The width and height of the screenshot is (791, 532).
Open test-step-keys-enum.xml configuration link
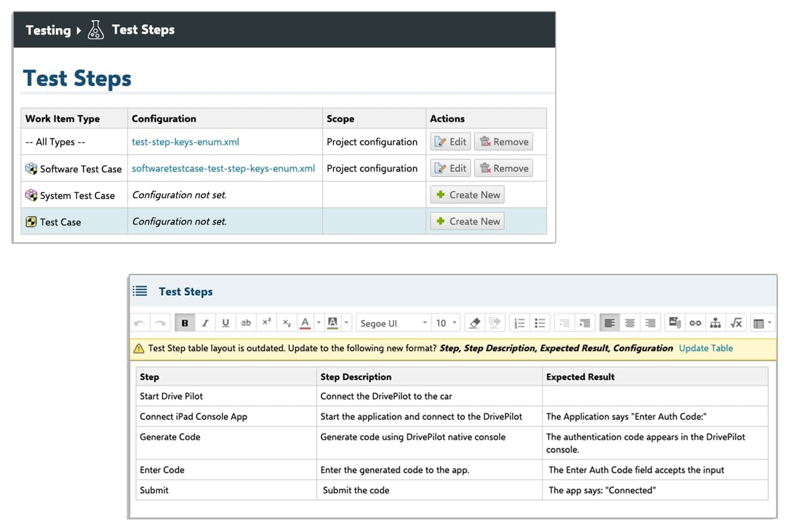(x=185, y=142)
